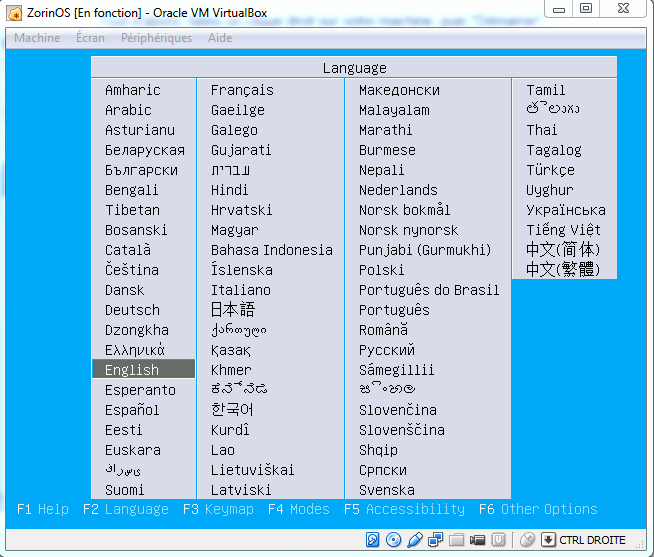The height and width of the screenshot is (557, 654).
Task: Select Nederlands language
Action: coord(398,190)
